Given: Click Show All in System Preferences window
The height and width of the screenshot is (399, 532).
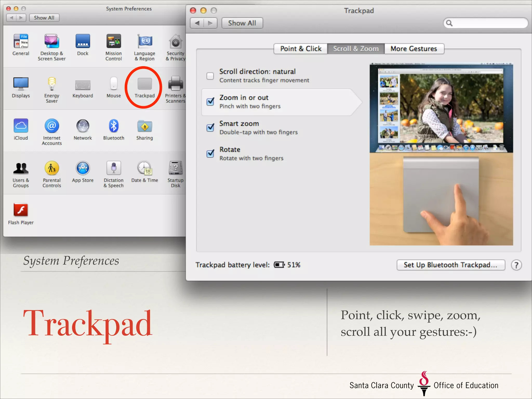Looking at the screenshot, I should click(44, 18).
